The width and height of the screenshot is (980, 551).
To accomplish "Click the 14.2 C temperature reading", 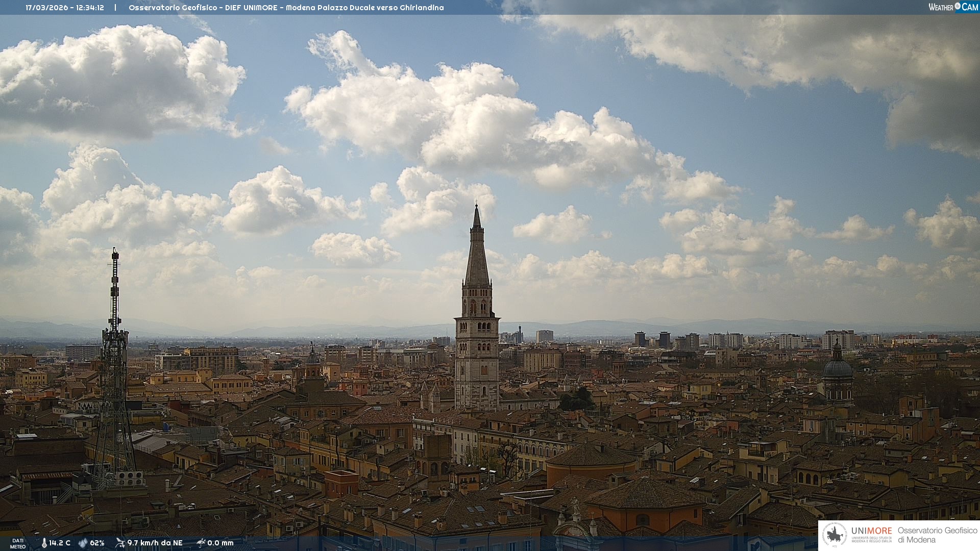I will 60,543.
